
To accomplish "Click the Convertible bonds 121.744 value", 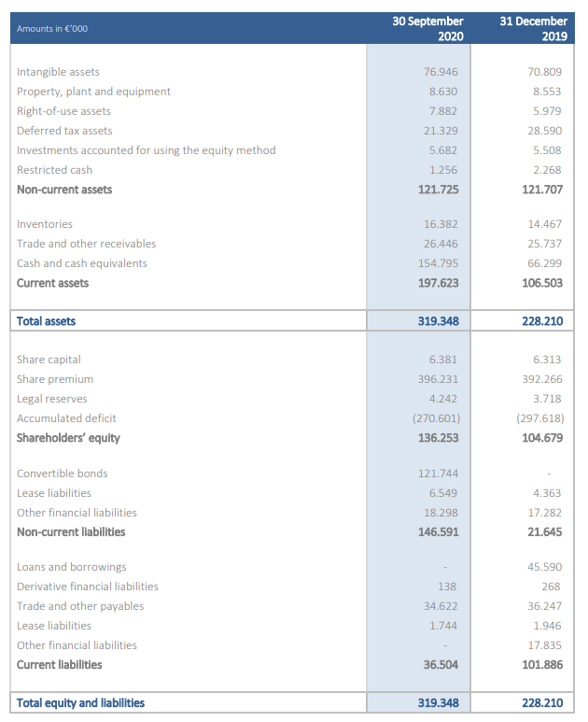I will 438,474.
